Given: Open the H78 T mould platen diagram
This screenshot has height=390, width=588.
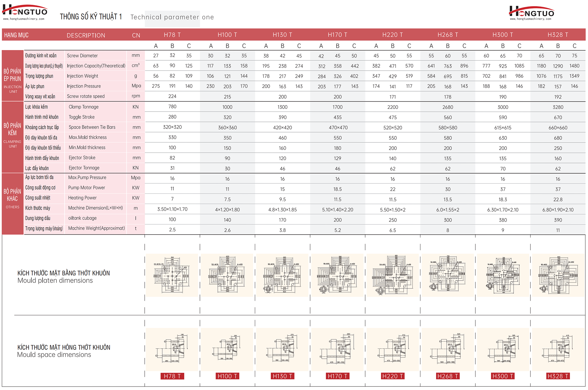Looking at the screenshot, I should click(172, 275).
